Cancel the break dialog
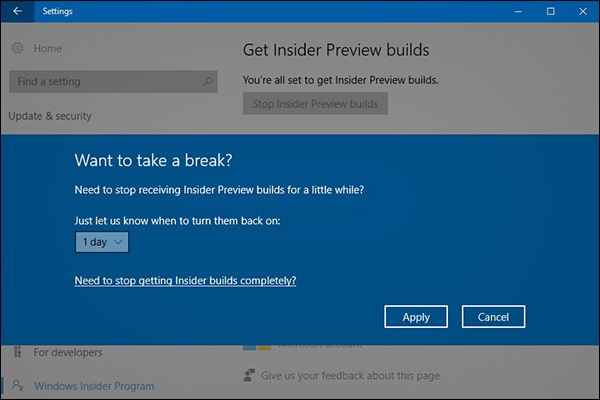This screenshot has width=600, height=400. tap(493, 317)
